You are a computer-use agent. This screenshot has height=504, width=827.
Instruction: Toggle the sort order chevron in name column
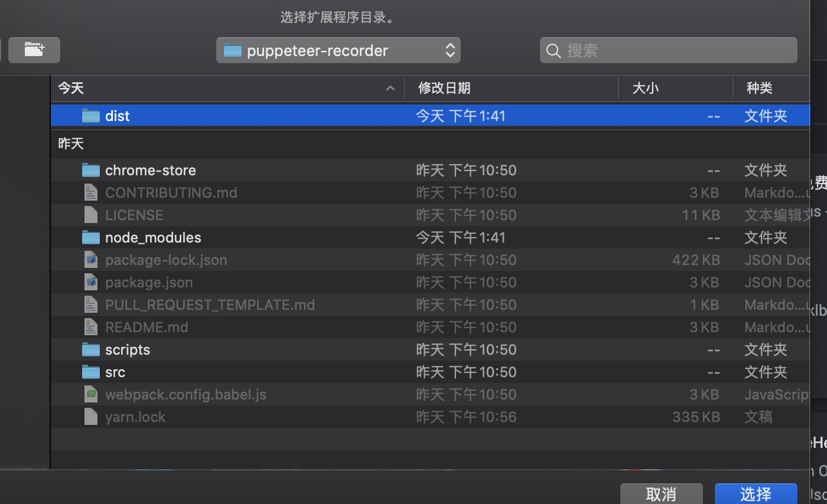coord(390,88)
